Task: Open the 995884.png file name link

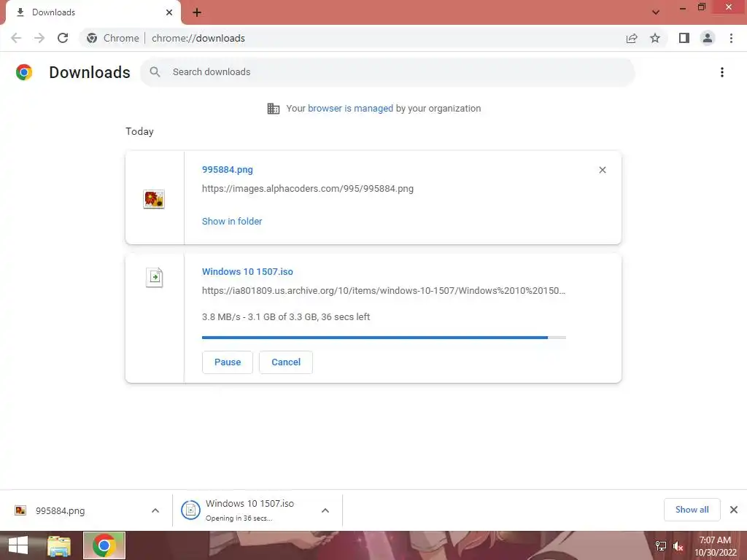Action: pos(228,169)
